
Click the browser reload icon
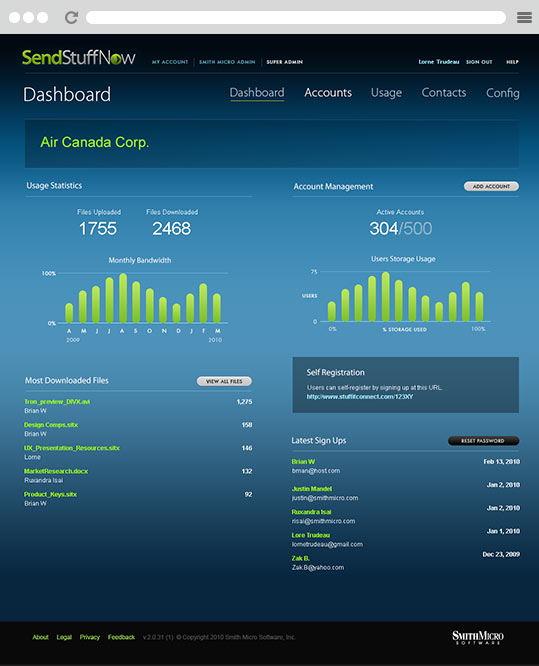[71, 17]
